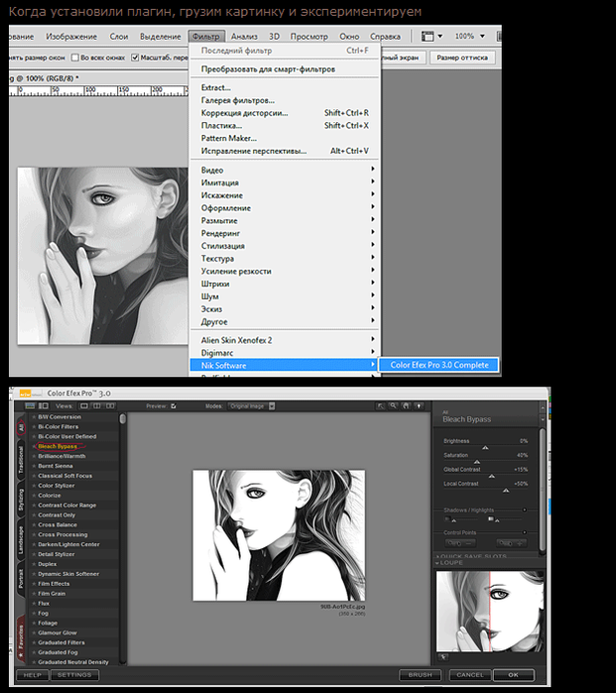Viewport: 616px width, 693px height.
Task: Click the Saturation slider handle
Action: click(477, 462)
